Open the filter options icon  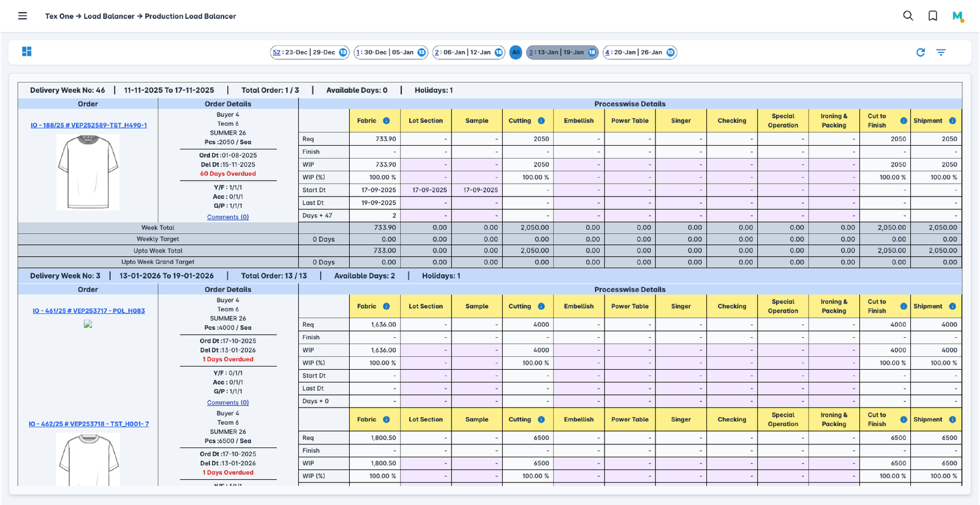coord(941,53)
